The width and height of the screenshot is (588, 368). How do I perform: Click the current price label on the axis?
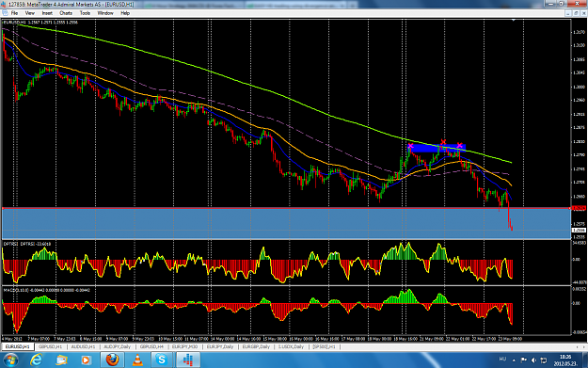coord(579,230)
